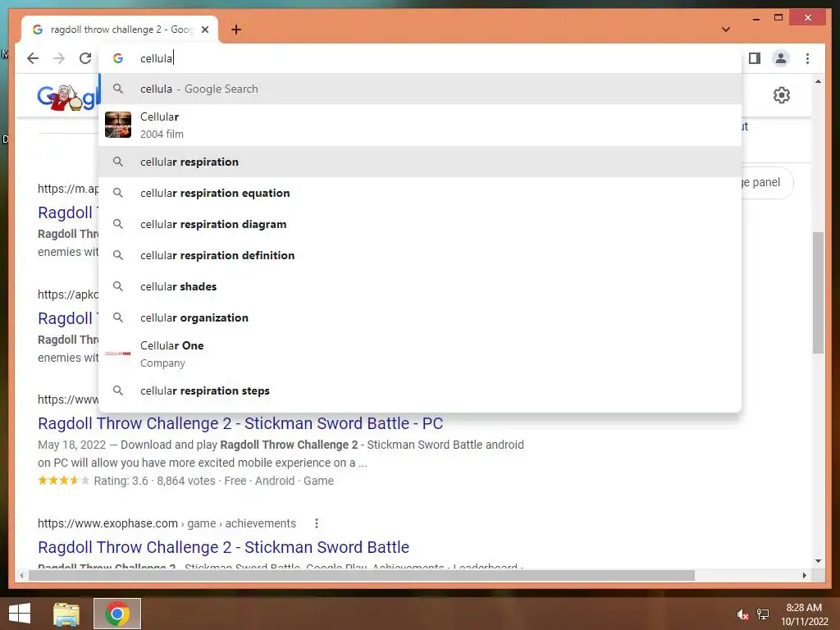Image resolution: width=840 pixels, height=630 pixels.
Task: Click the forward navigation arrow
Action: point(59,58)
